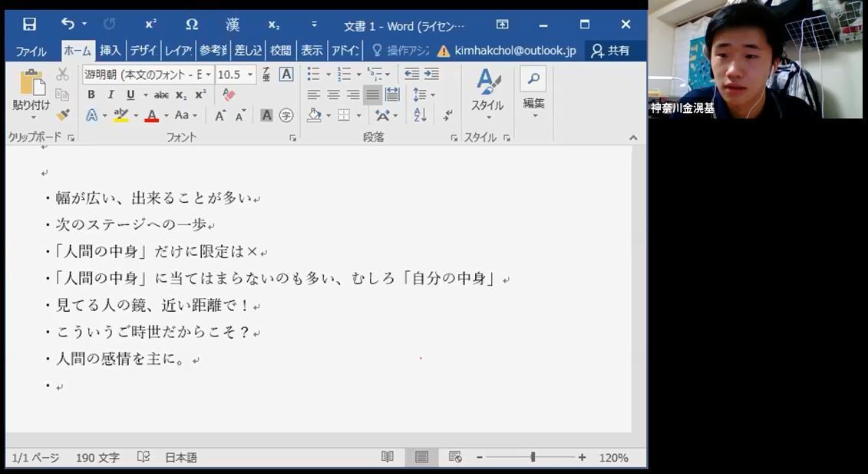Toggle strikethrough (abc) formatting

pyautogui.click(x=161, y=94)
